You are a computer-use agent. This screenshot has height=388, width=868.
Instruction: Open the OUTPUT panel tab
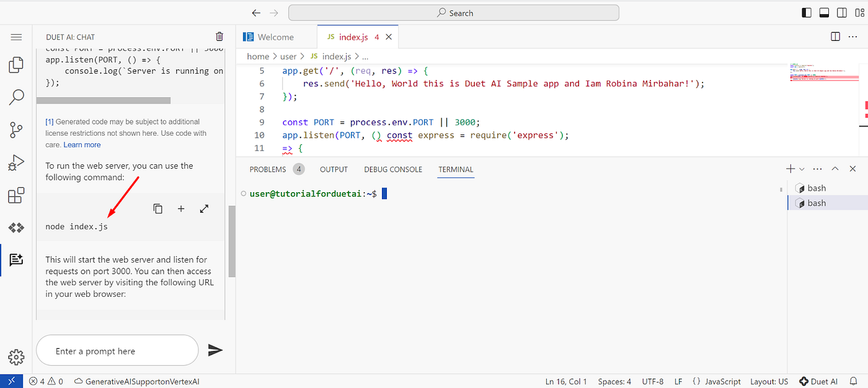(334, 169)
